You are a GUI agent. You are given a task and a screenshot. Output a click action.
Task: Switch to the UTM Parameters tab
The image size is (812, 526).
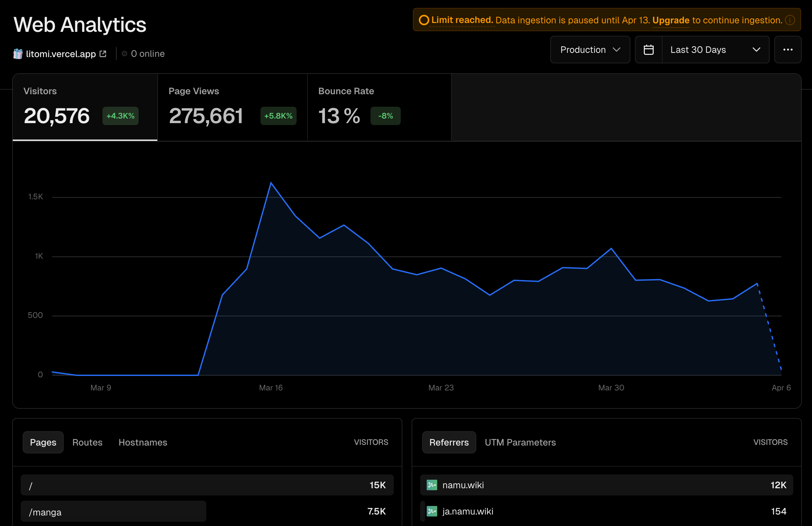tap(520, 442)
